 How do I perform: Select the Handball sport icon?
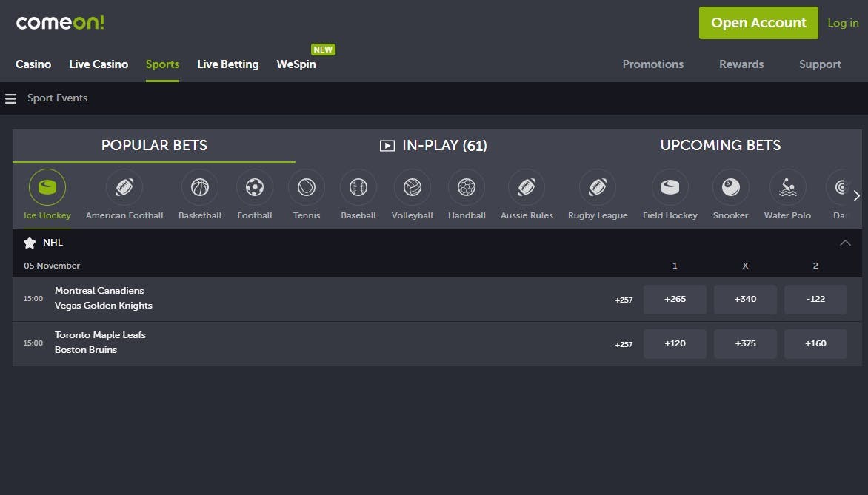pyautogui.click(x=467, y=187)
